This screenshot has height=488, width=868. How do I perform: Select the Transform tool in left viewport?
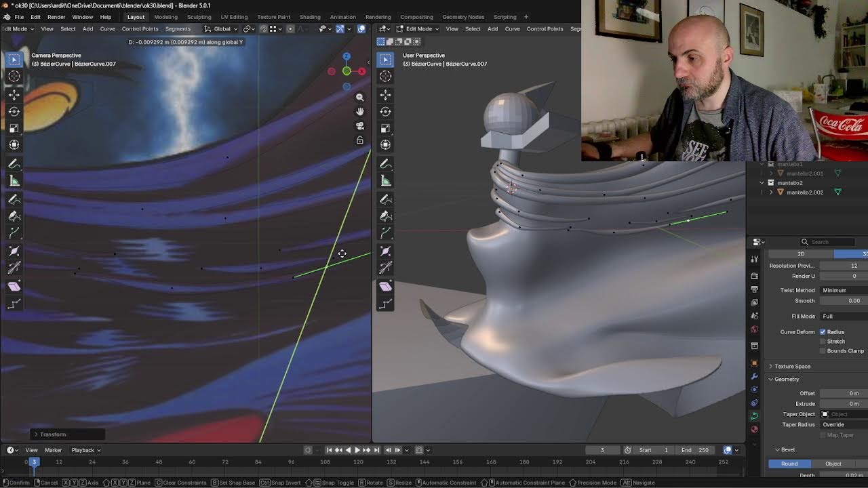click(x=14, y=144)
